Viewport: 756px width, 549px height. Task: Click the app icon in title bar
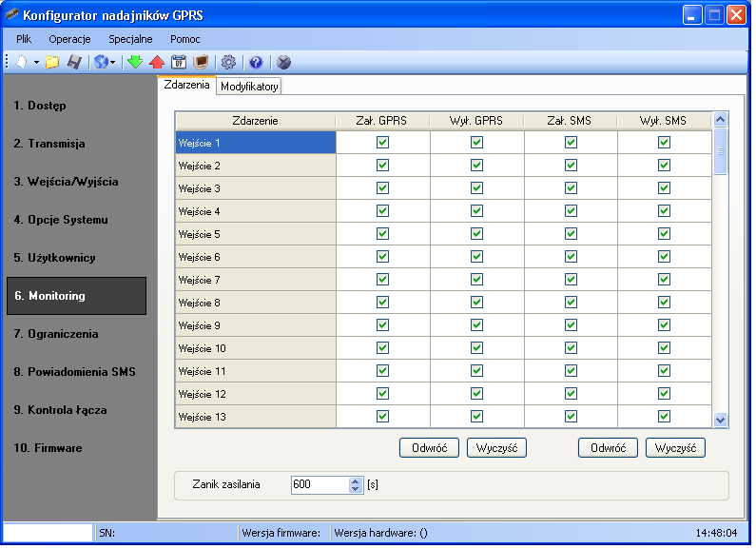(x=12, y=15)
